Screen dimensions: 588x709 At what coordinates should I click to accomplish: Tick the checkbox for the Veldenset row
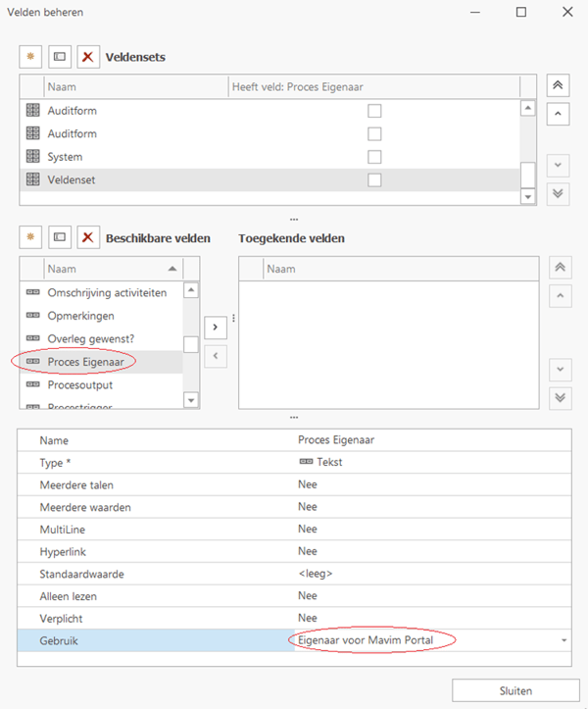click(374, 179)
